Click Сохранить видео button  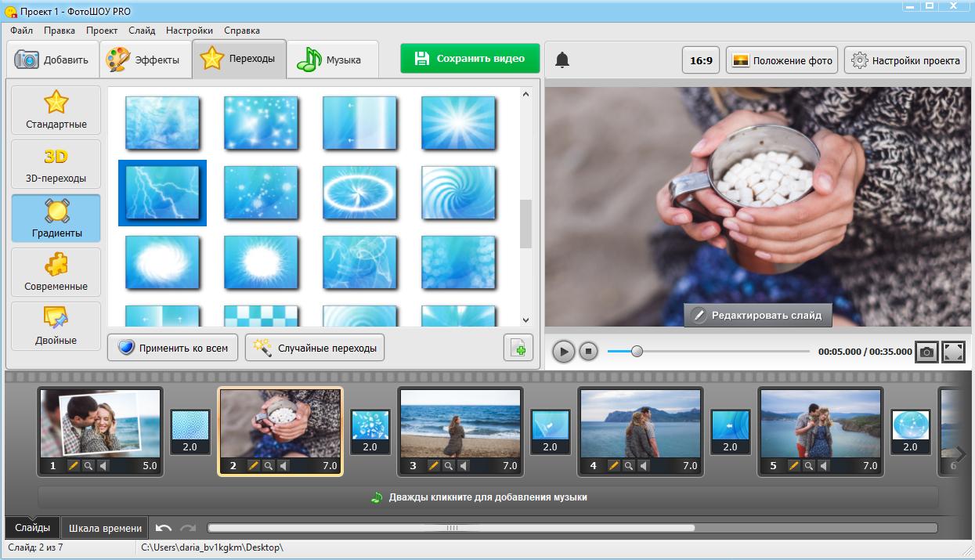tap(470, 59)
